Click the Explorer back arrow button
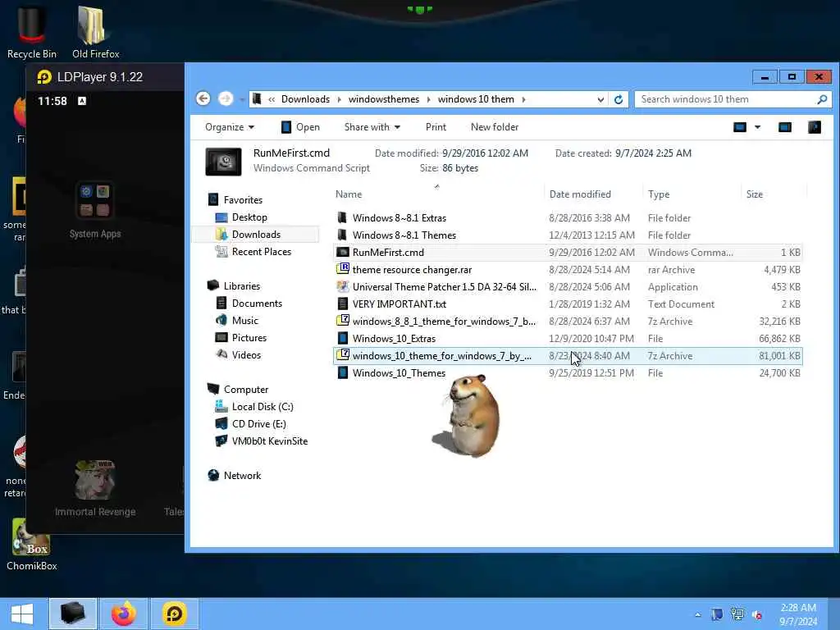Viewport: 840px width, 630px height. pos(203,99)
